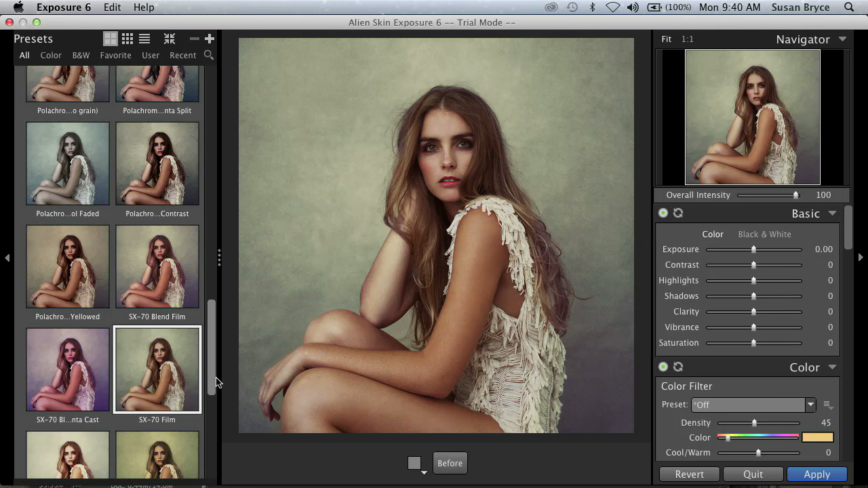Open the Exposure 6 application menu
868x488 pixels.
pos(63,7)
